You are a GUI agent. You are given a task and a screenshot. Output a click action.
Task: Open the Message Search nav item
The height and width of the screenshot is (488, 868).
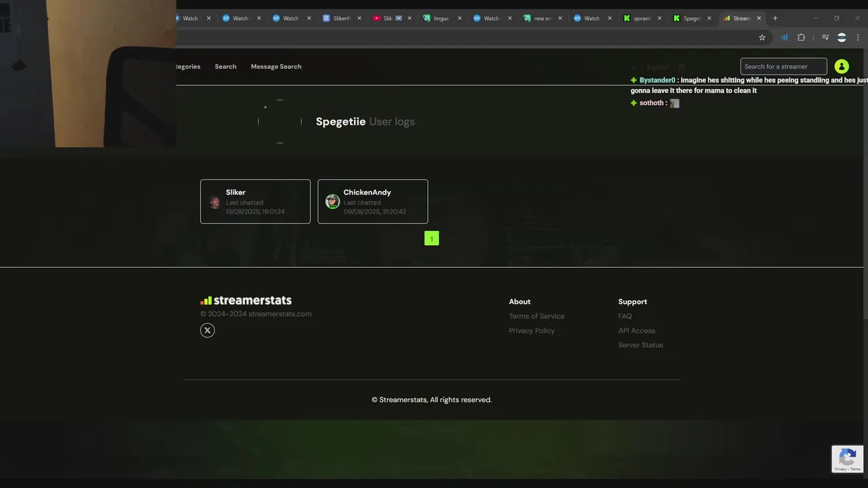[276, 66]
